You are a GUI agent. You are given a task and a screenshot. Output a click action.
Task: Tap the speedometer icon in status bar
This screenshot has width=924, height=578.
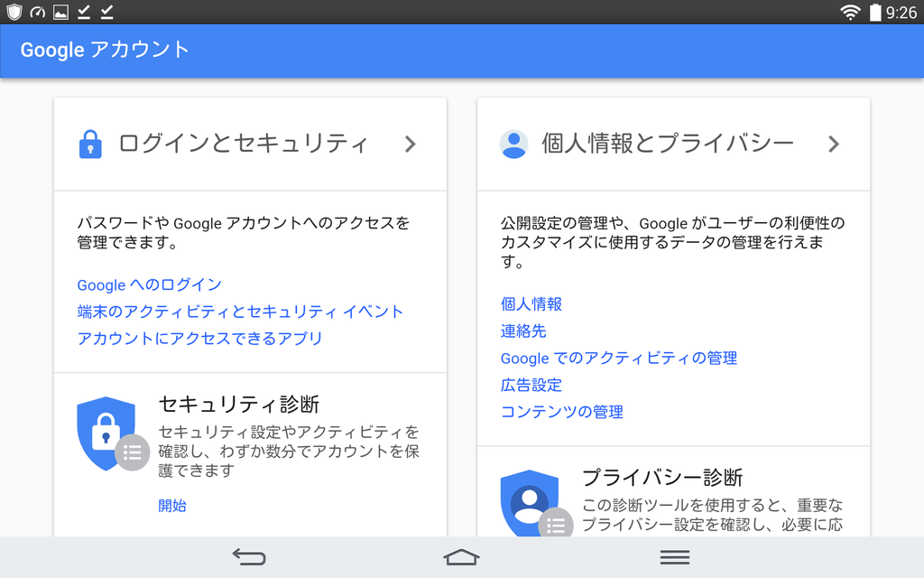click(x=38, y=12)
